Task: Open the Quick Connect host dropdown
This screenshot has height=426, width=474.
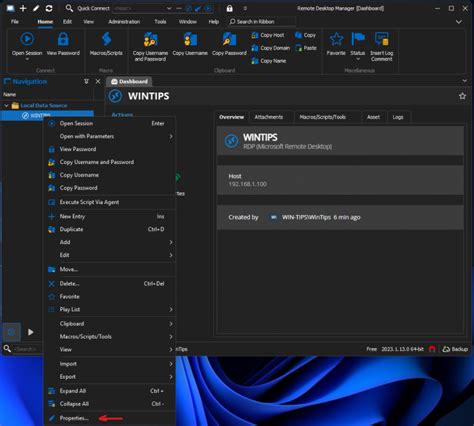Action: pyautogui.click(x=169, y=8)
